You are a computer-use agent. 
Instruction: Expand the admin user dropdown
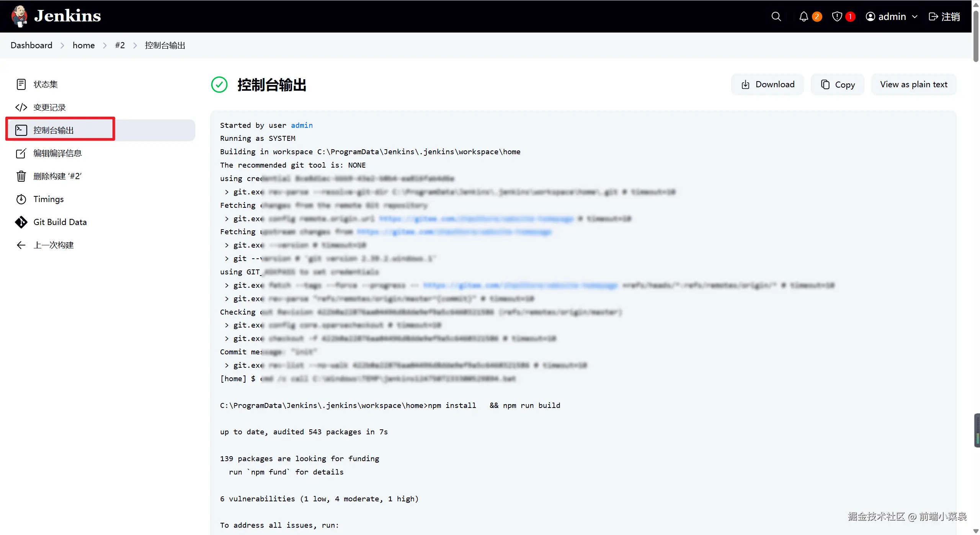[915, 16]
